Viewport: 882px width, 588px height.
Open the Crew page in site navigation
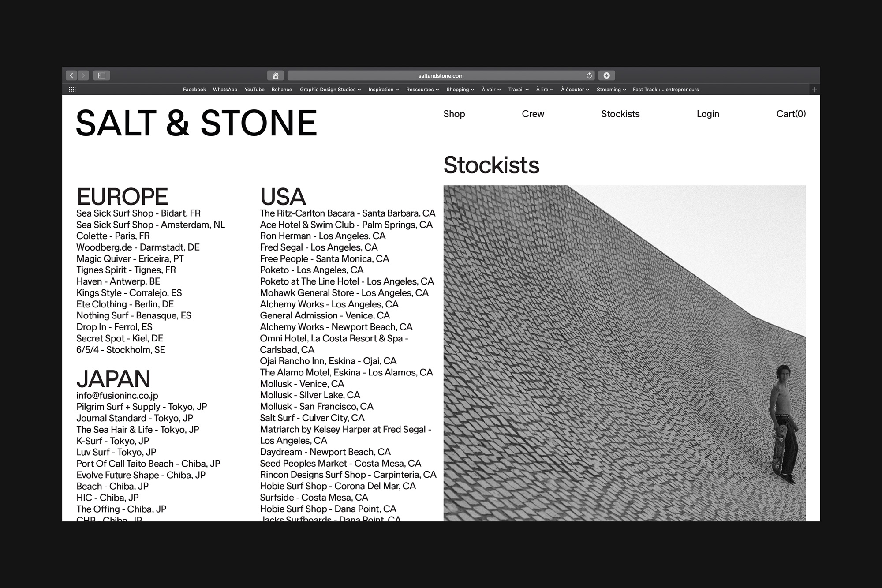click(533, 114)
